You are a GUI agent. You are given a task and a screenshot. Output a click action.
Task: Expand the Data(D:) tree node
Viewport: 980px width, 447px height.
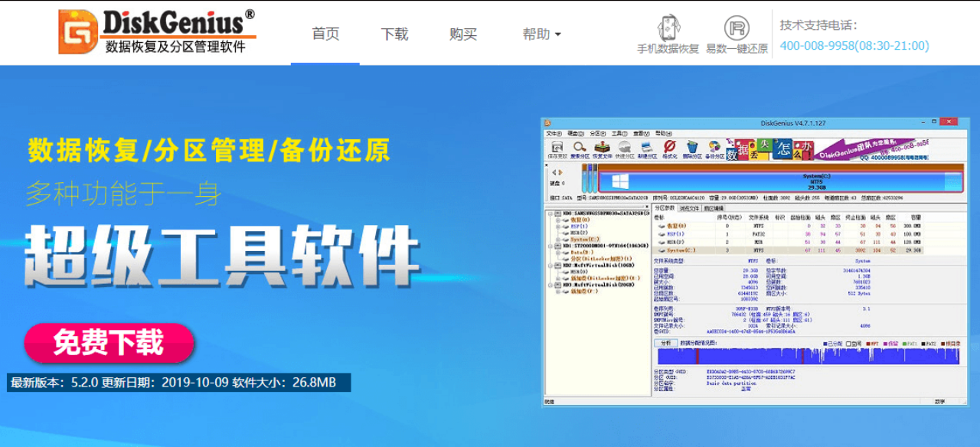(558, 253)
